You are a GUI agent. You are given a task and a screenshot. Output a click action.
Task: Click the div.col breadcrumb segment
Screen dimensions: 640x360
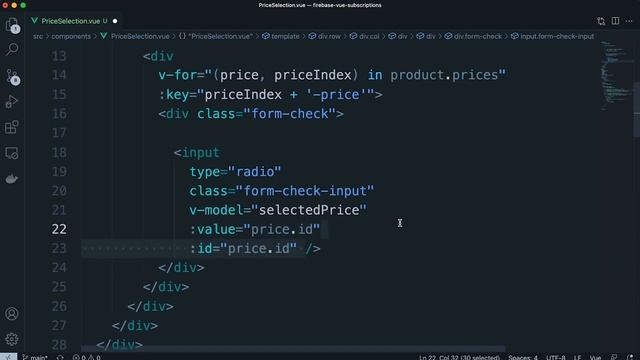pyautogui.click(x=364, y=36)
